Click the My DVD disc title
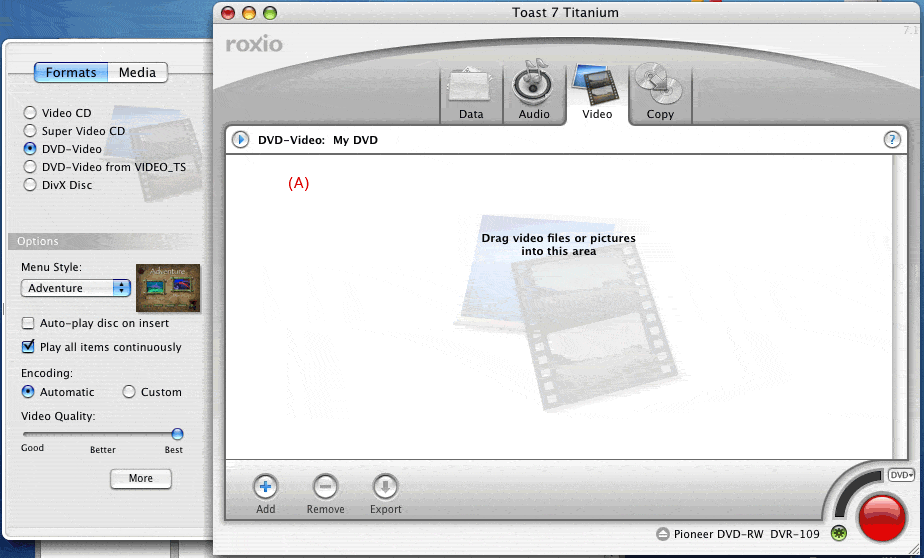The image size is (924, 558). (x=355, y=140)
